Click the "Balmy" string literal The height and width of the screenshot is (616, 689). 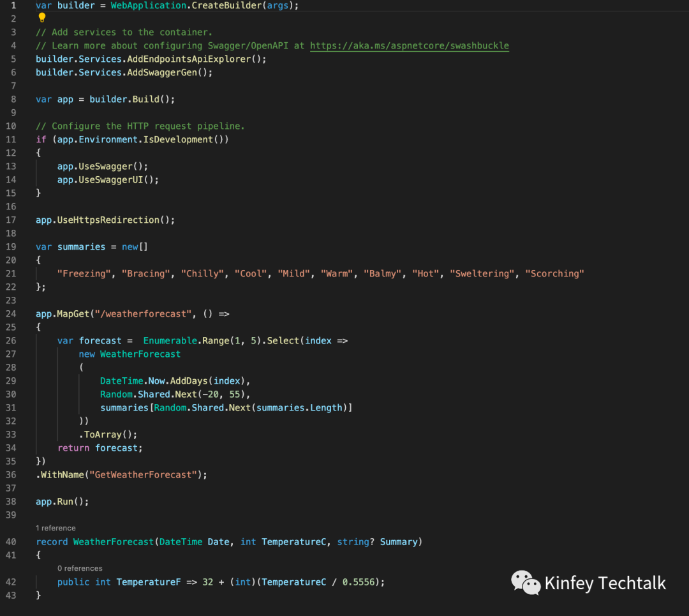383,273
